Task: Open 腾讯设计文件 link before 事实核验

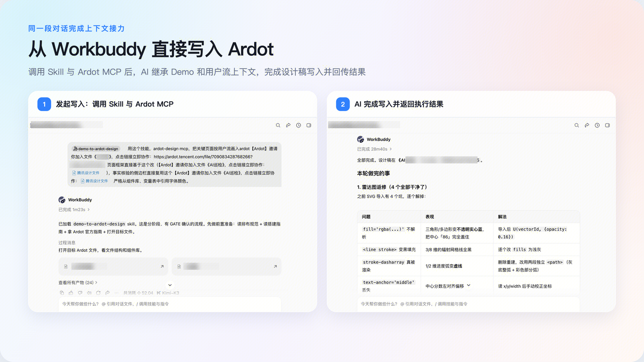Action: (86, 173)
